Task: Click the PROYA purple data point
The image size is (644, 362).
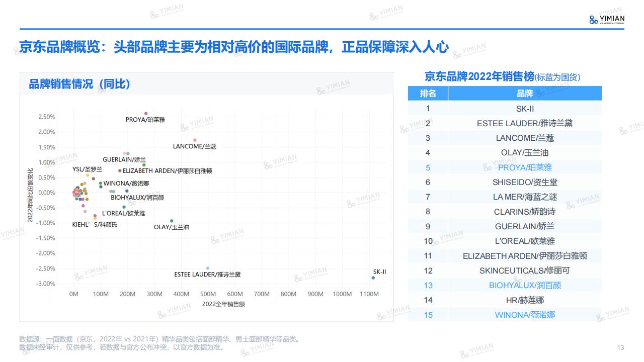Action: pyautogui.click(x=146, y=114)
